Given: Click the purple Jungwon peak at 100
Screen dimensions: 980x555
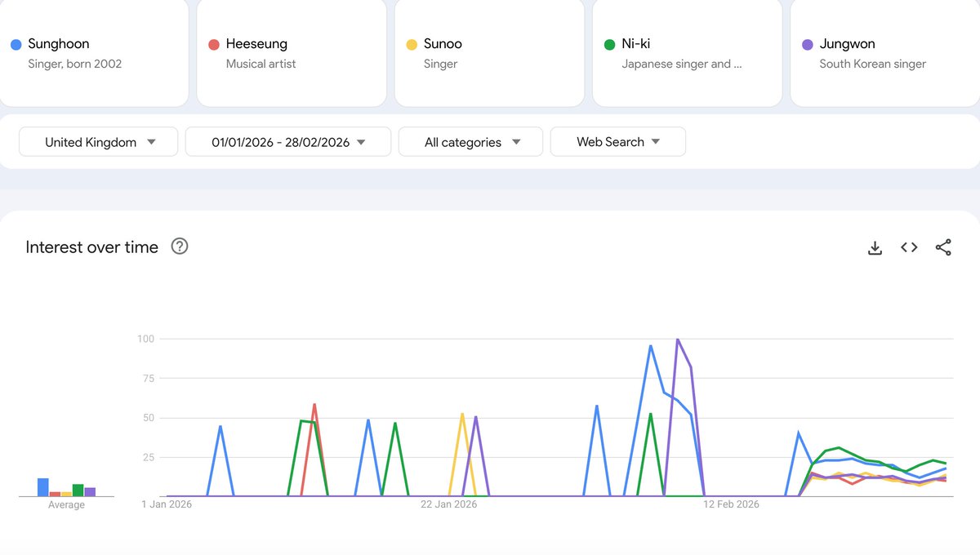Looking at the screenshot, I should [x=677, y=339].
